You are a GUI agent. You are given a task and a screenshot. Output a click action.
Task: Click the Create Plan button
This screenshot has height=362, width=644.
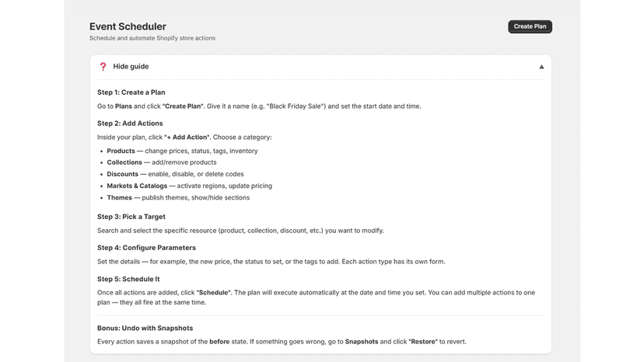[x=530, y=26]
